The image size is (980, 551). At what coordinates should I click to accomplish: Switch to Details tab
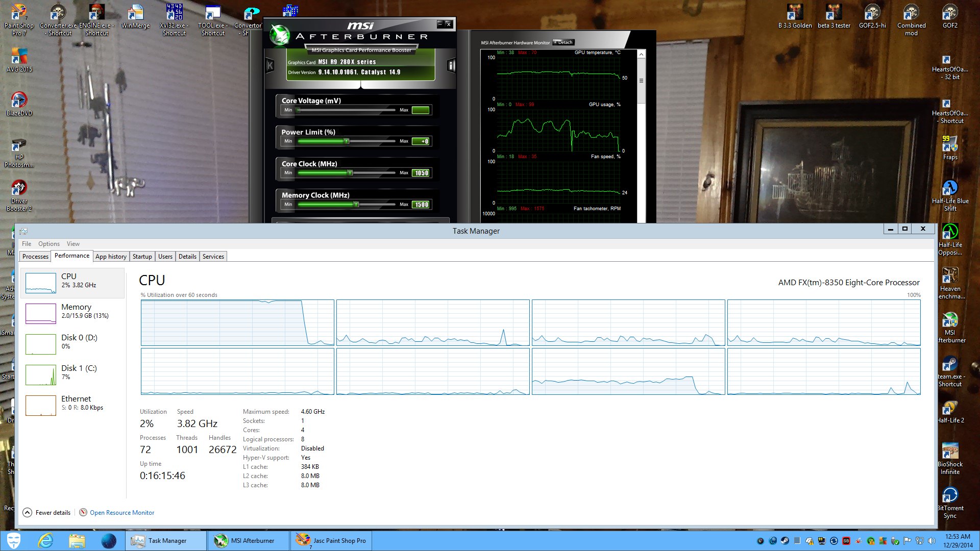coord(187,257)
